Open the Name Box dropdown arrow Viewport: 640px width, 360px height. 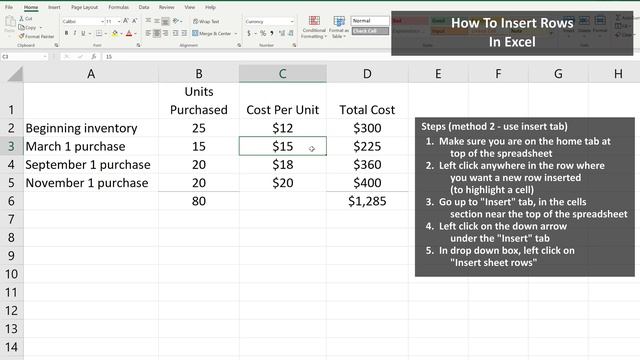(x=45, y=57)
